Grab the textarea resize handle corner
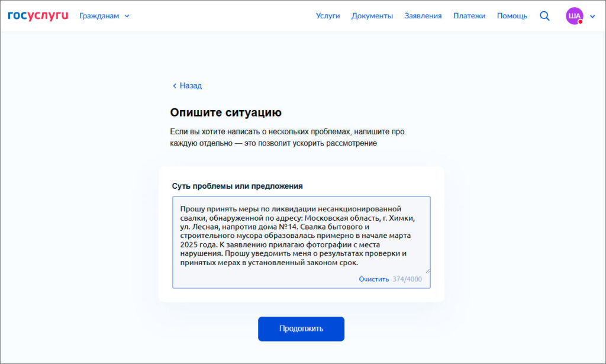This screenshot has height=364, width=606. click(x=427, y=270)
